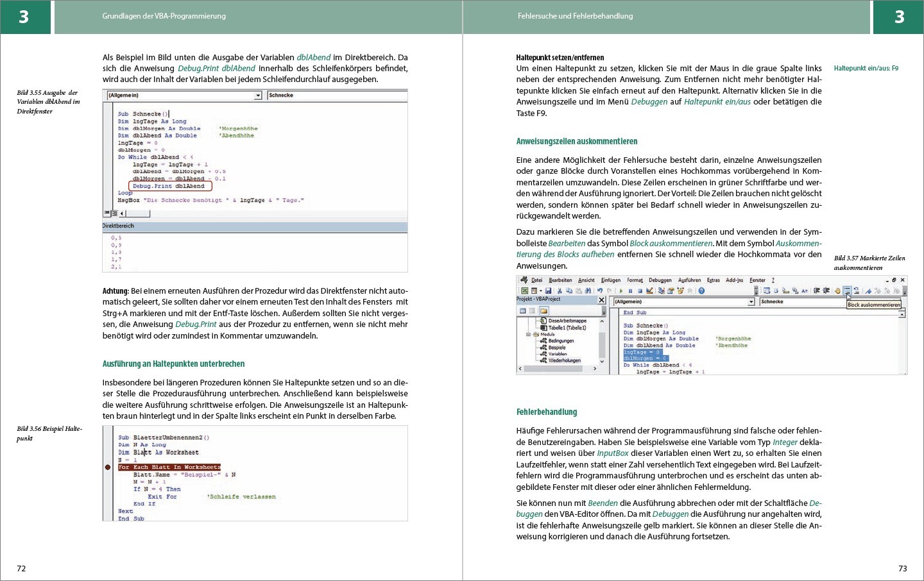This screenshot has width=924, height=581.
Task: Toggle the breakpoint dot beside For Each
Action: tap(108, 467)
